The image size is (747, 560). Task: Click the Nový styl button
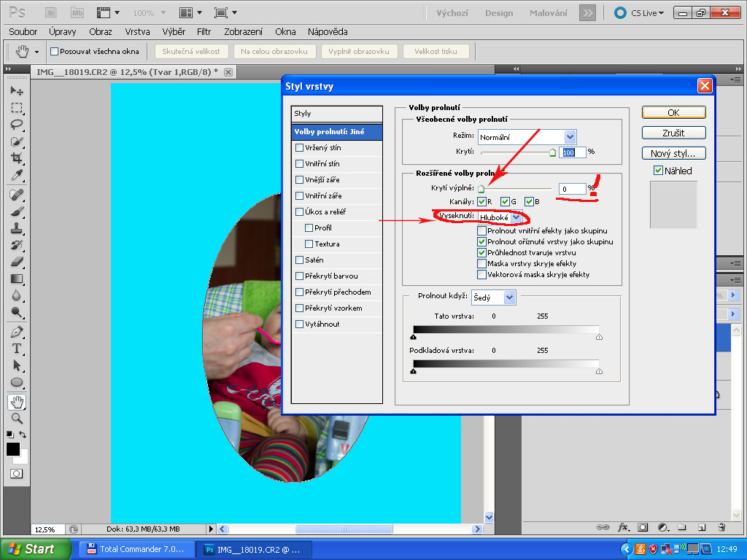[673, 153]
